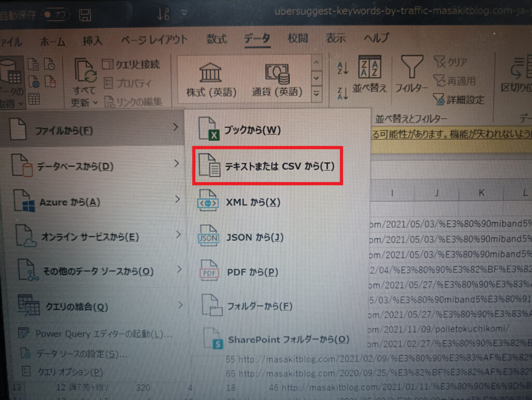Toggle the AutoSave switch

[55, 15]
